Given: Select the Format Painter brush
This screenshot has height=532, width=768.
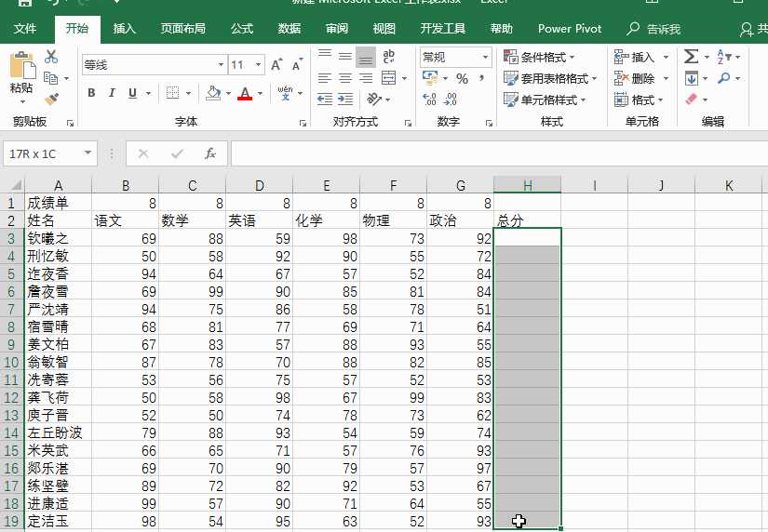Looking at the screenshot, I should point(51,100).
